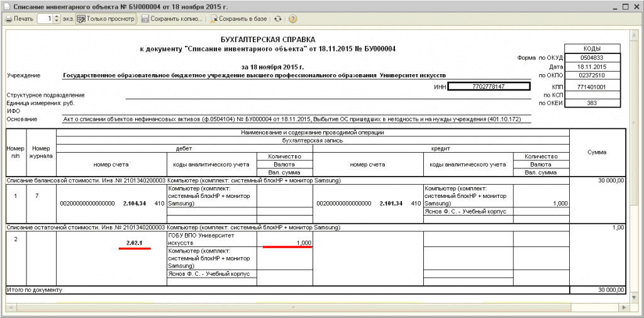Click the КПП value 771401001
This screenshot has width=644, height=318.
point(592,87)
